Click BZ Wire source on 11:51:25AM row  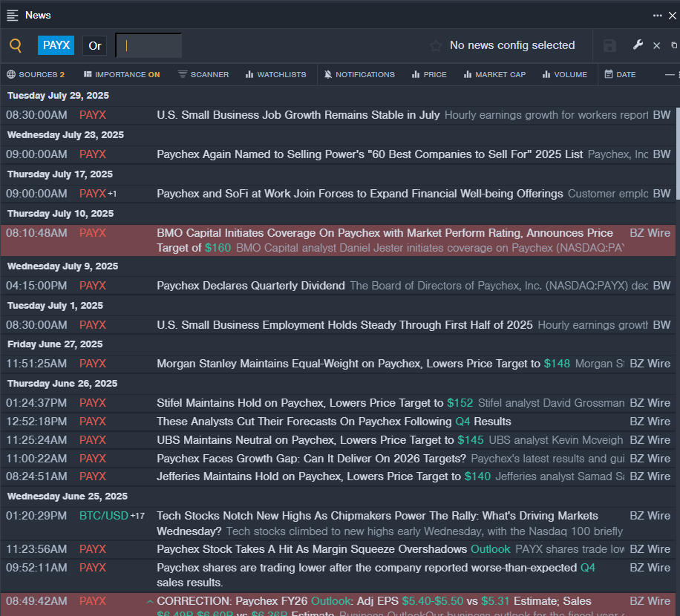(x=650, y=364)
